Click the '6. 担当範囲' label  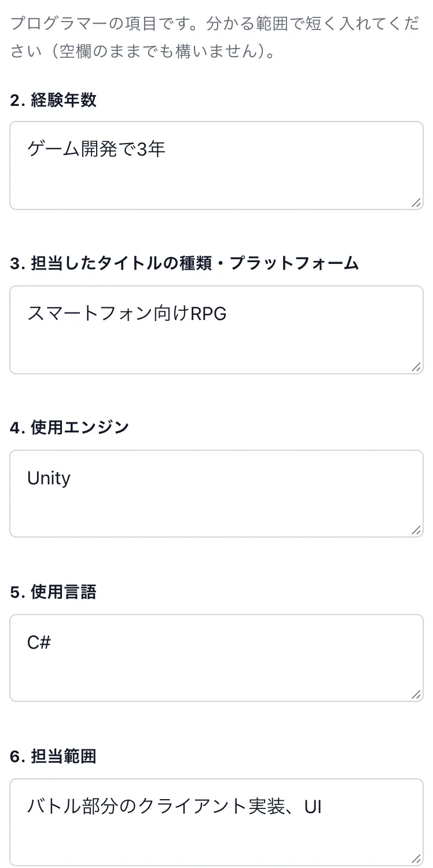point(53,757)
